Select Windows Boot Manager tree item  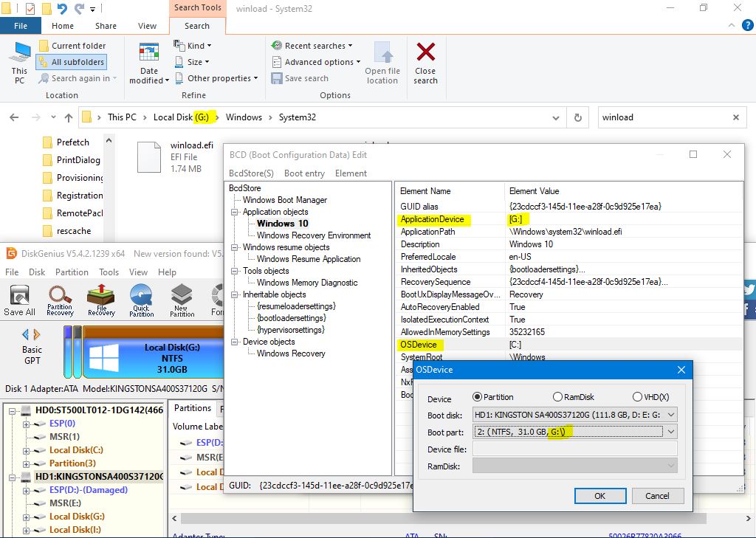284,200
